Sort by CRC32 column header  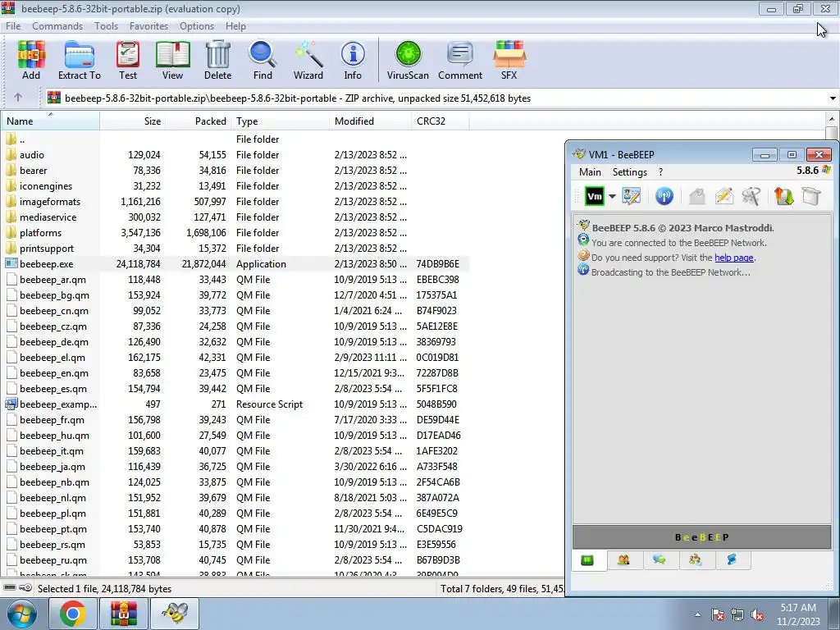(x=441, y=121)
